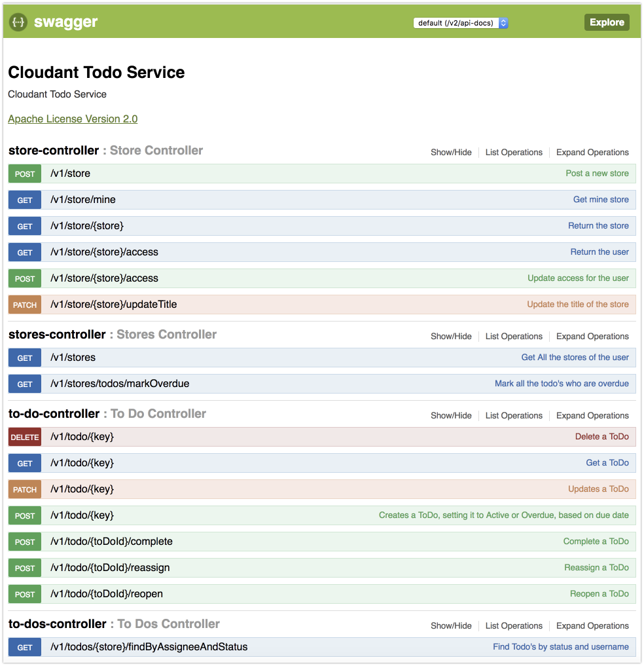The height and width of the screenshot is (666, 644).
Task: Click GET badge for /v1/store/mine
Action: click(x=25, y=200)
